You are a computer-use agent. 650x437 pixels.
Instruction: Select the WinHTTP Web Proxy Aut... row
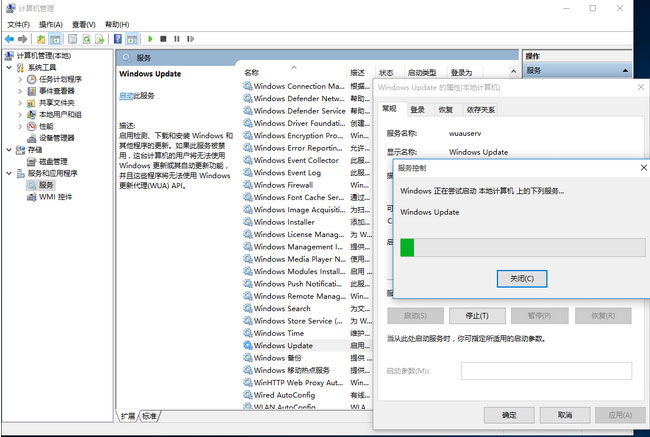[x=307, y=382]
